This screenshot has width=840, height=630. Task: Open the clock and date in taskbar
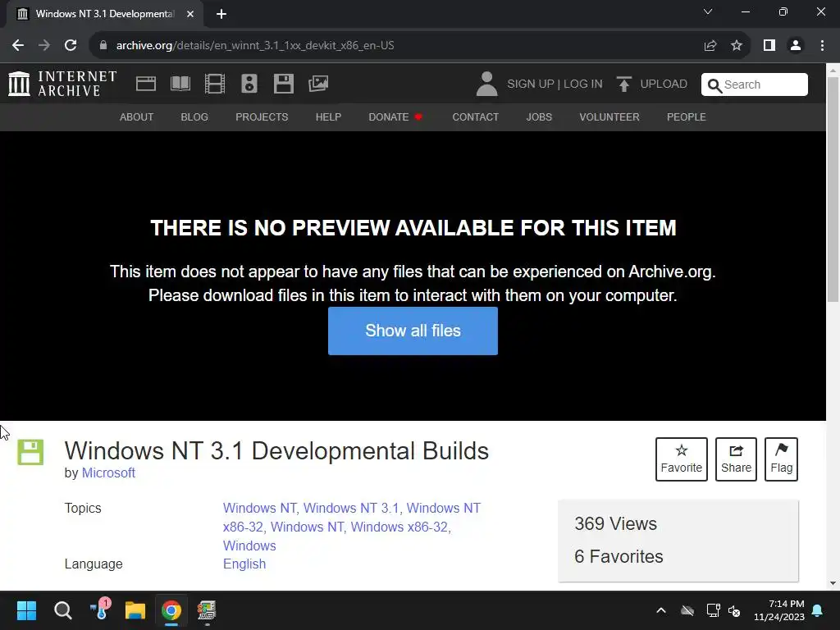[778, 610]
